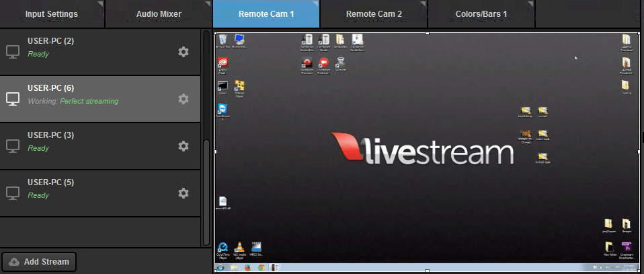Switch to the Input Settings tab
This screenshot has height=274, width=644.
point(52,13)
